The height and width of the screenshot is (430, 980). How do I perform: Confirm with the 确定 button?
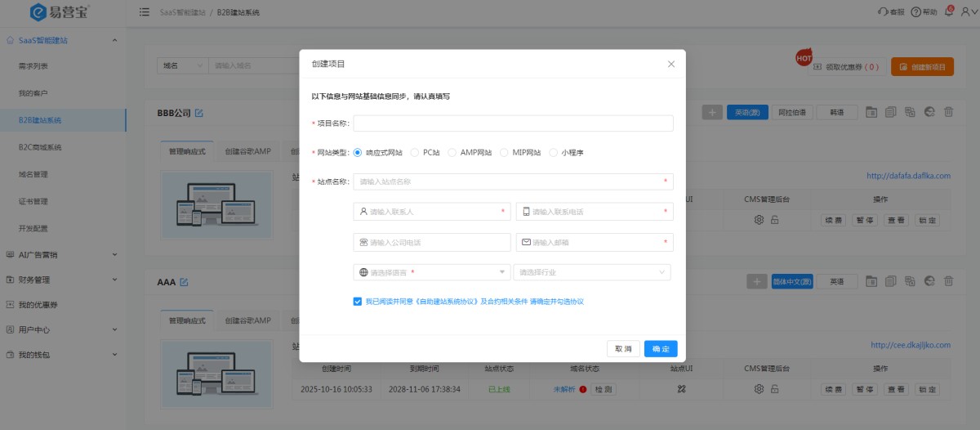point(661,349)
